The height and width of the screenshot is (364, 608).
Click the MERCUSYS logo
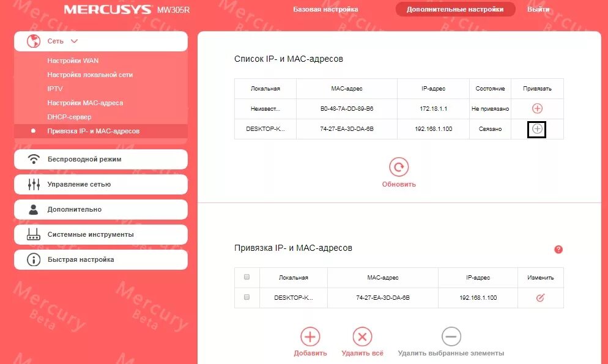pyautogui.click(x=108, y=9)
